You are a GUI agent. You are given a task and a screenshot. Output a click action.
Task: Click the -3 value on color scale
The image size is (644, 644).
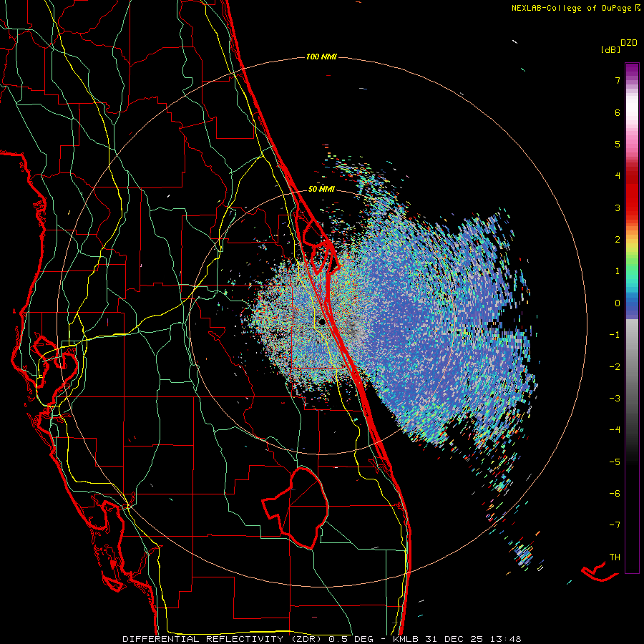615,399
